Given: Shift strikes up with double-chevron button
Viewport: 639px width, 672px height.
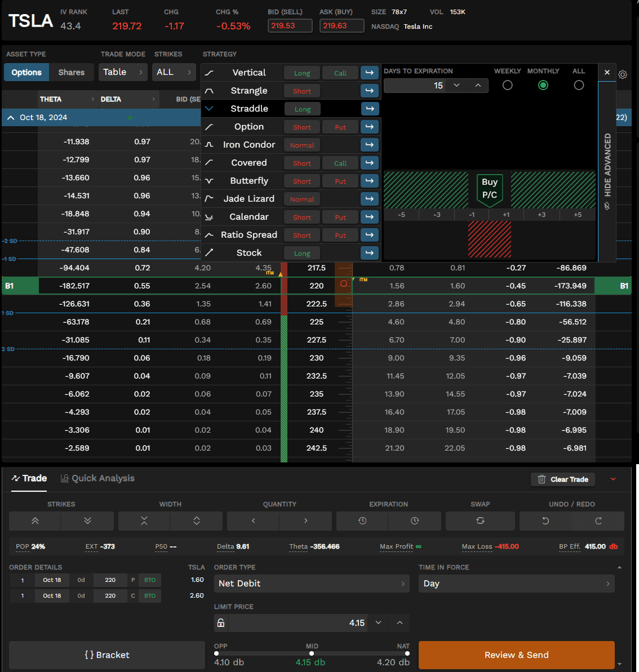Looking at the screenshot, I should 35,521.
